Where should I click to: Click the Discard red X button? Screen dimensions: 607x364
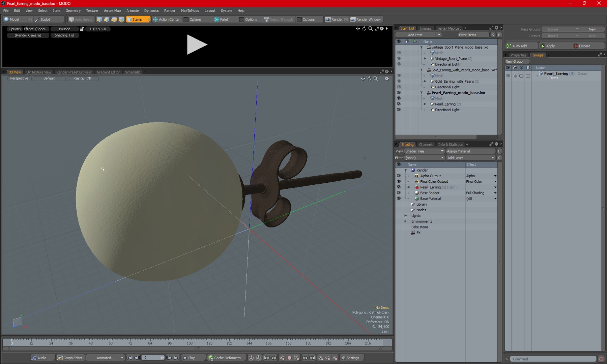pyautogui.click(x=588, y=46)
